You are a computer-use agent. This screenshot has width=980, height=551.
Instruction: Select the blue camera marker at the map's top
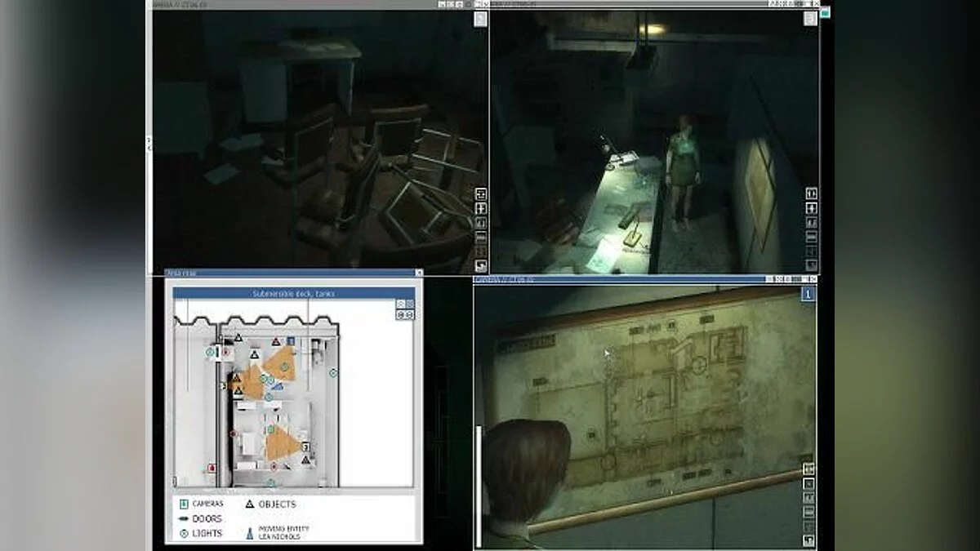290,340
